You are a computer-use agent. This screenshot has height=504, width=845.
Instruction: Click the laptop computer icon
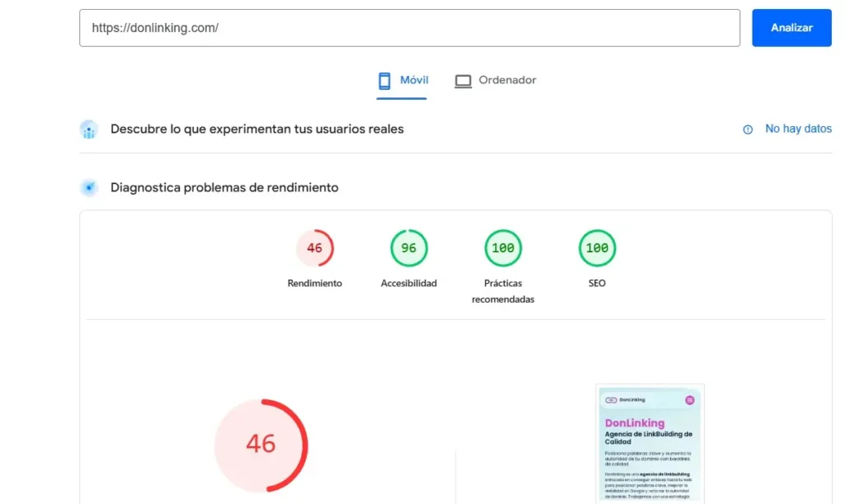click(x=463, y=82)
